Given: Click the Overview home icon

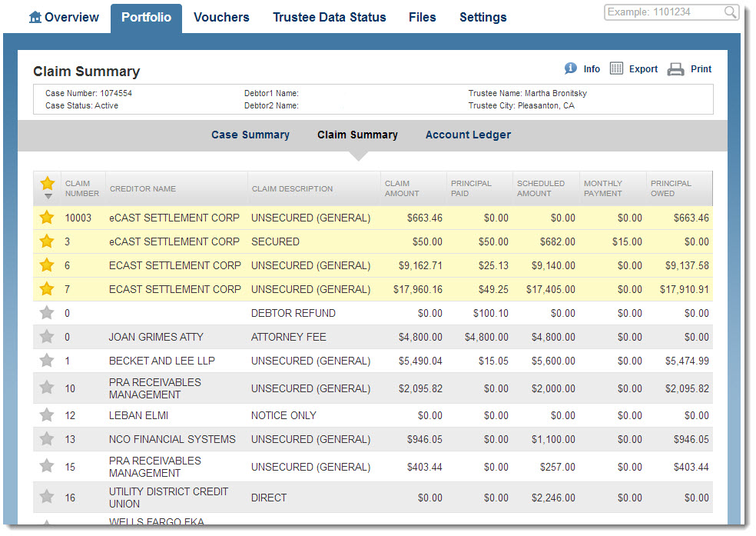Looking at the screenshot, I should point(35,17).
